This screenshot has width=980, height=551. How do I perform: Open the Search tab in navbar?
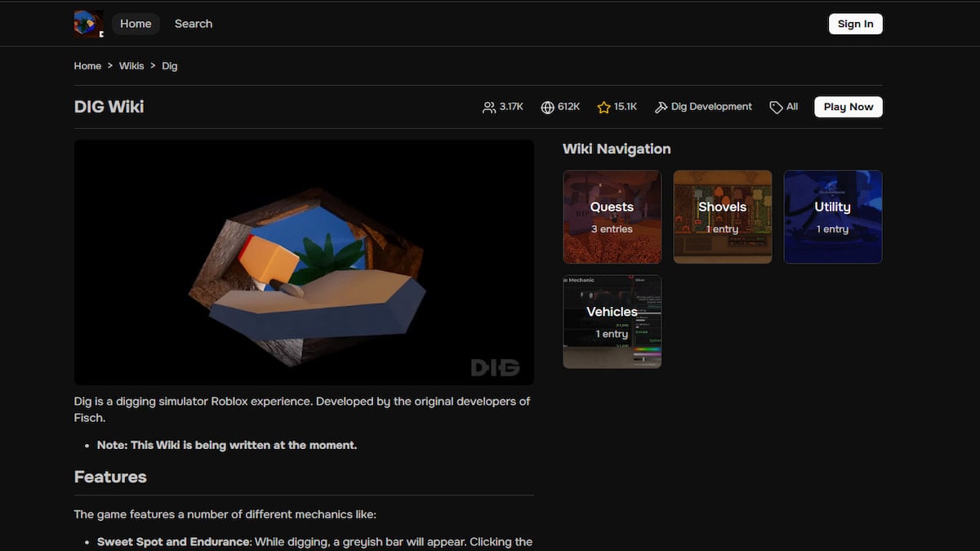click(194, 24)
